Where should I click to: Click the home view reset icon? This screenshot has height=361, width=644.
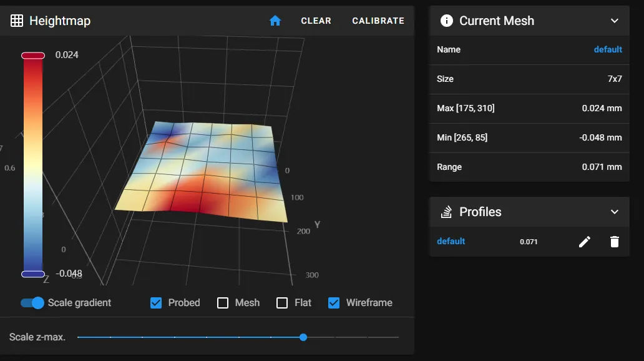275,21
